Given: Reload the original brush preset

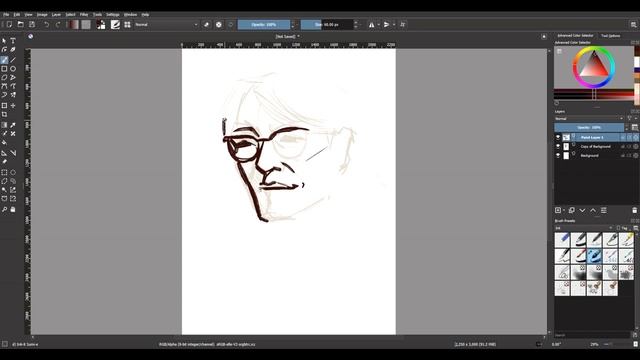Looking at the screenshot, I should (231, 24).
